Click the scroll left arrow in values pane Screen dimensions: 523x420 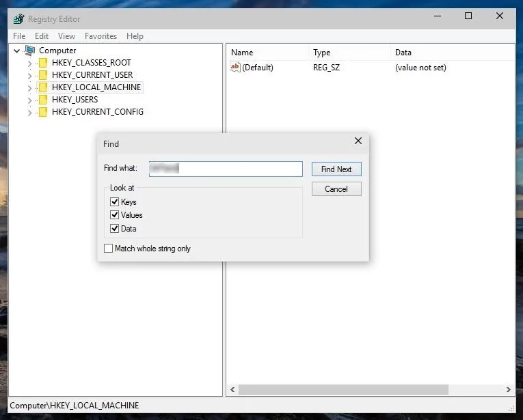pos(232,389)
